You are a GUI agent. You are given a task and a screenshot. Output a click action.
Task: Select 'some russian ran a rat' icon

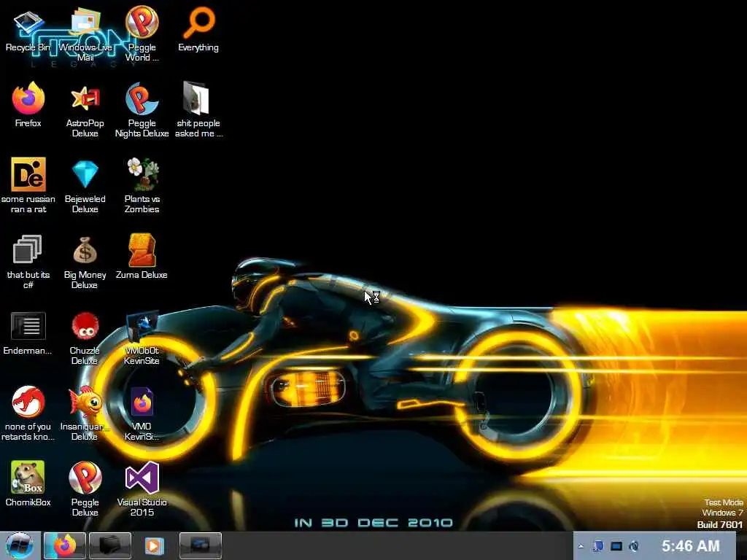(28, 174)
